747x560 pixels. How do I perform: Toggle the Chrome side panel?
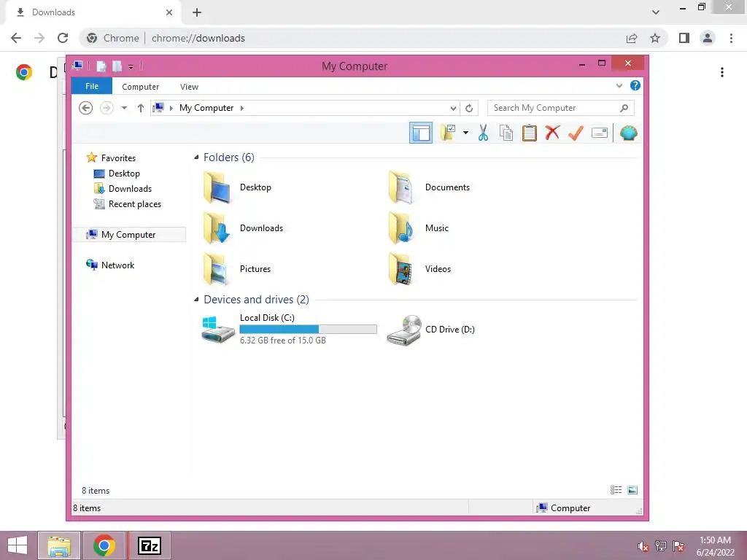(x=684, y=38)
